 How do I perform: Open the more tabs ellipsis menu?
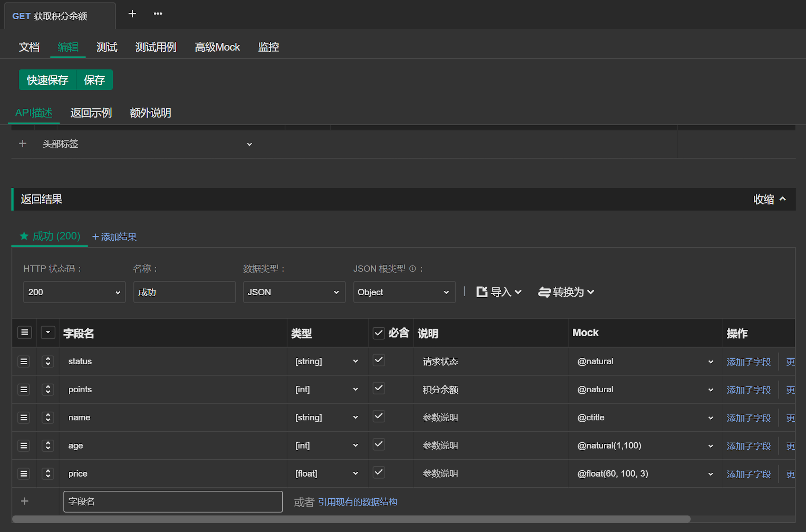pyautogui.click(x=158, y=14)
